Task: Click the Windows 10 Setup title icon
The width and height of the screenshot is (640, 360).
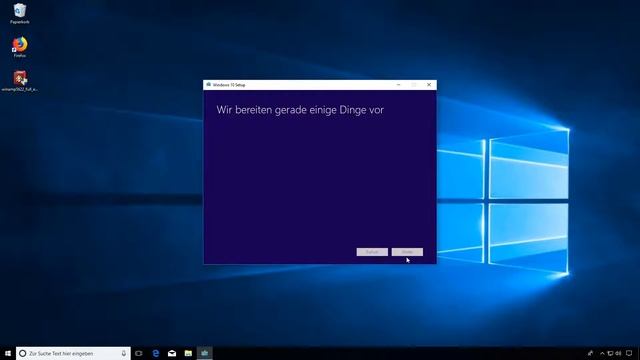Action: coord(208,85)
